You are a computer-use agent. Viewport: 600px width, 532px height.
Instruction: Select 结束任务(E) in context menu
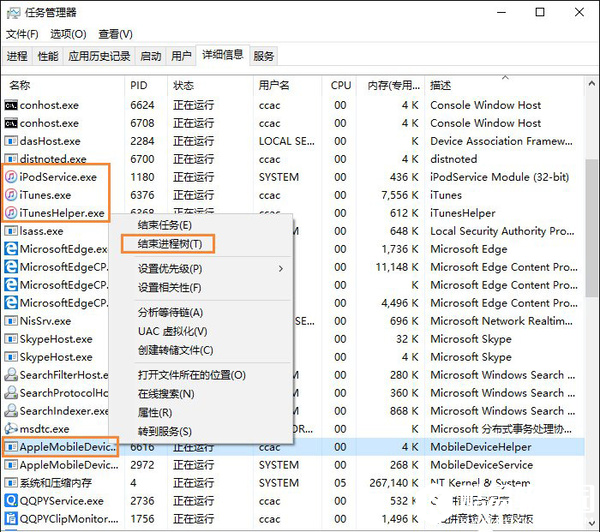pyautogui.click(x=165, y=225)
